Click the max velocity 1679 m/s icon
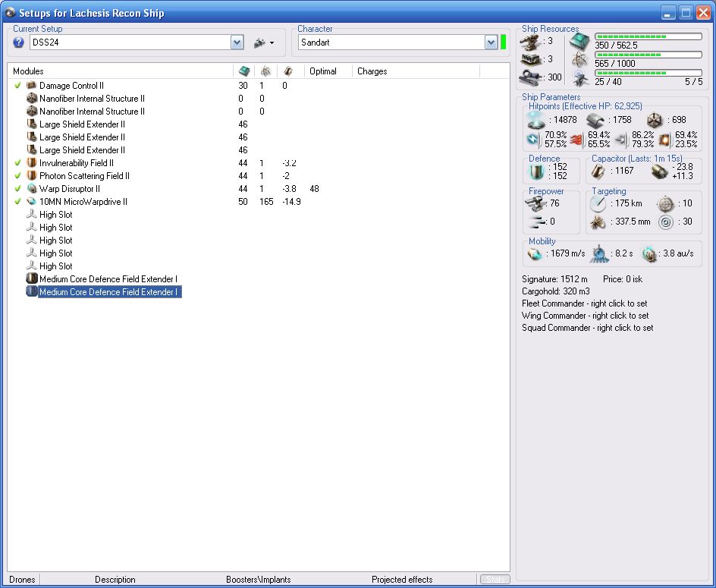Image resolution: width=716 pixels, height=588 pixels. (x=534, y=253)
